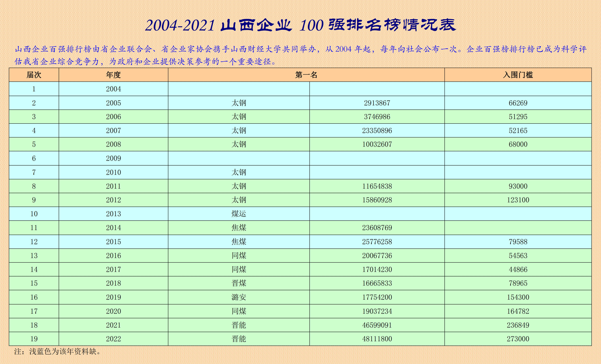
Task: Click the table title heading text
Action: (x=300, y=25)
